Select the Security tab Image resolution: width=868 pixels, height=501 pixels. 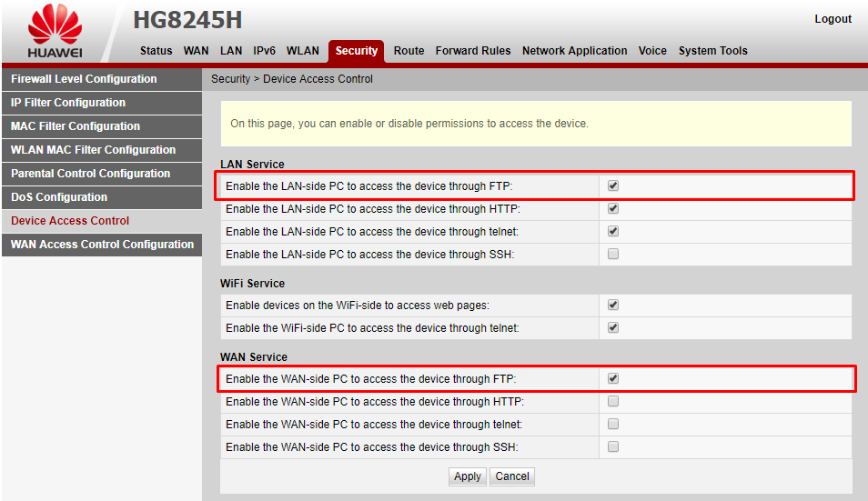[x=356, y=51]
